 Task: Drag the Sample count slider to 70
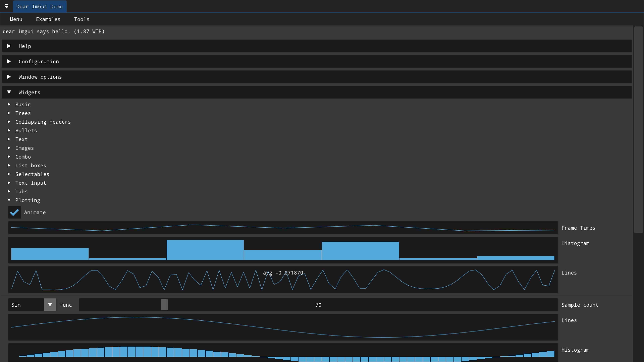[164, 305]
